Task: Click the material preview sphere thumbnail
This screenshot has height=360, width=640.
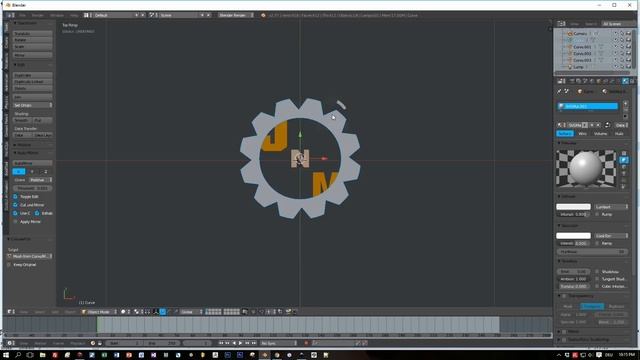Action: coord(586,169)
